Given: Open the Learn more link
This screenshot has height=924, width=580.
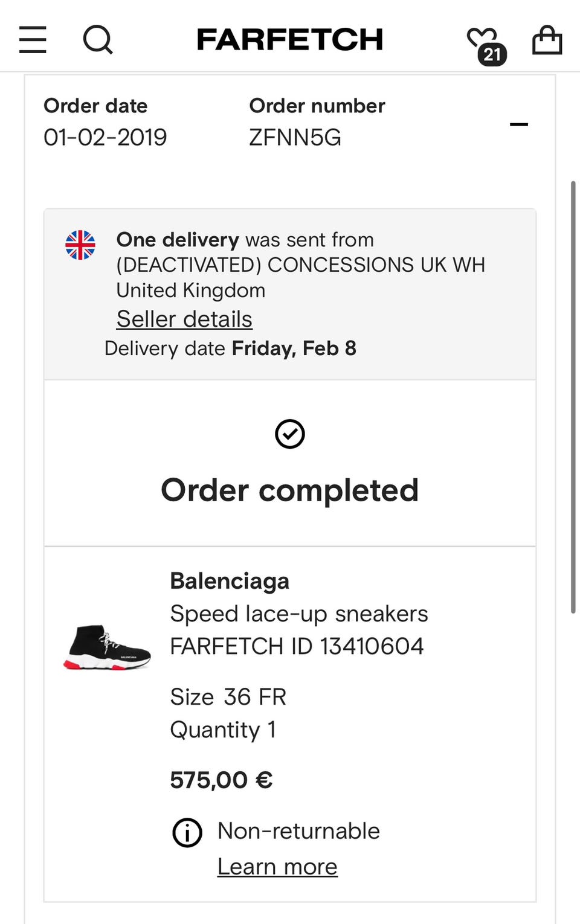Looking at the screenshot, I should pos(277,867).
